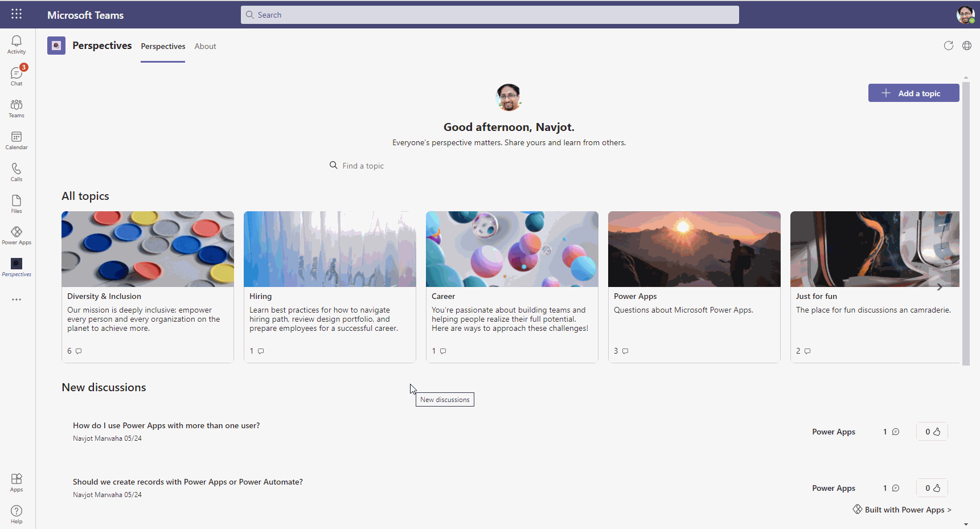Show next topics with carousel arrow
Image resolution: width=980 pixels, height=529 pixels.
click(939, 287)
